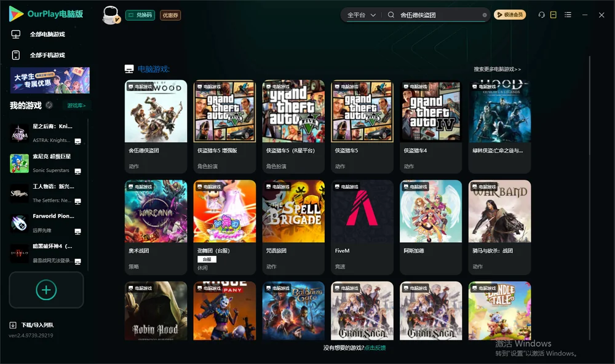Click the 点击反馈 feedback link
615x364 pixels.
(375, 347)
